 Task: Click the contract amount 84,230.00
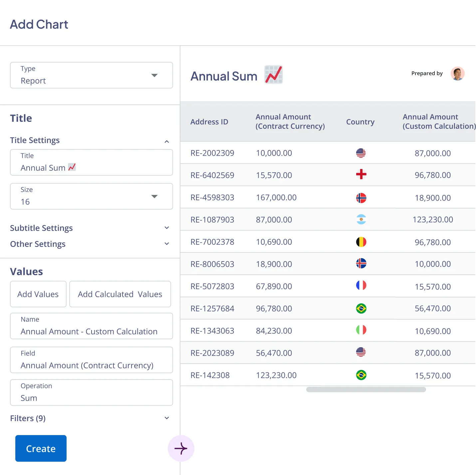(x=274, y=331)
